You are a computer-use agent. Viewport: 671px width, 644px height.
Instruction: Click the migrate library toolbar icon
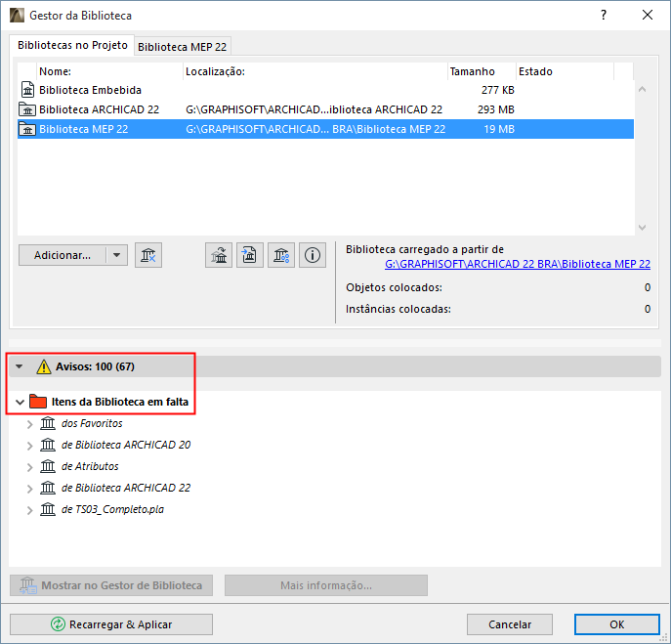coord(219,255)
